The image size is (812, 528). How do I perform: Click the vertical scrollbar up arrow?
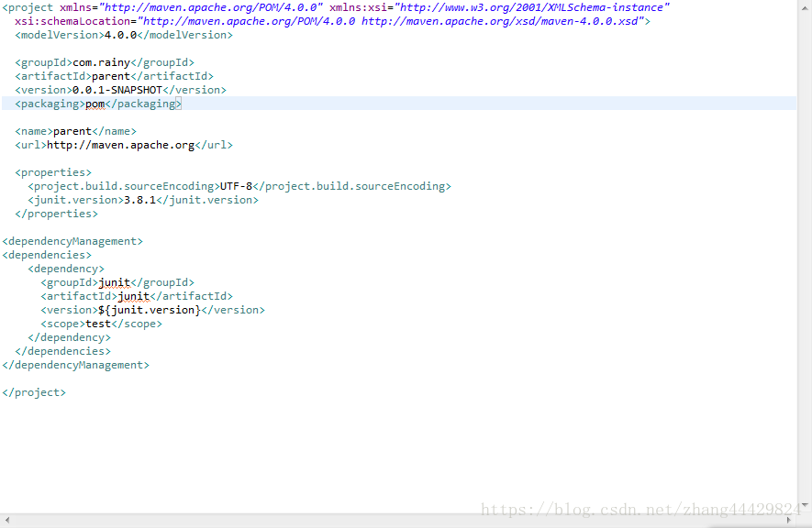805,8
